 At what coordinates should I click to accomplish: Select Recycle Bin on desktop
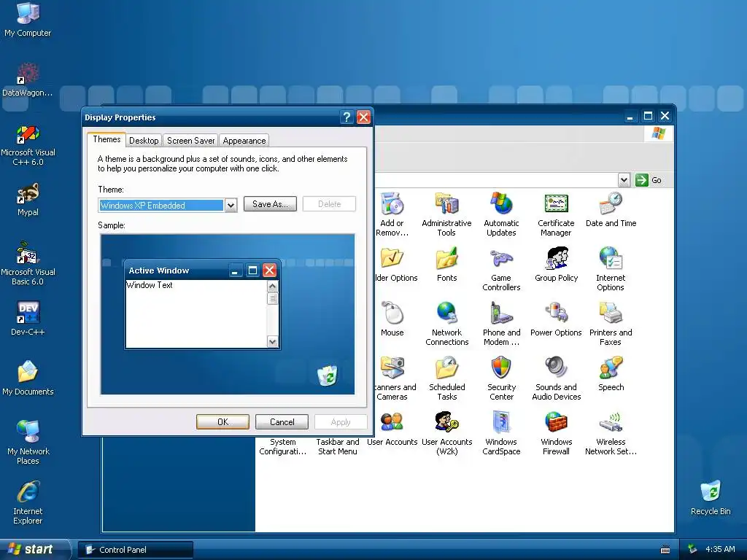(711, 492)
